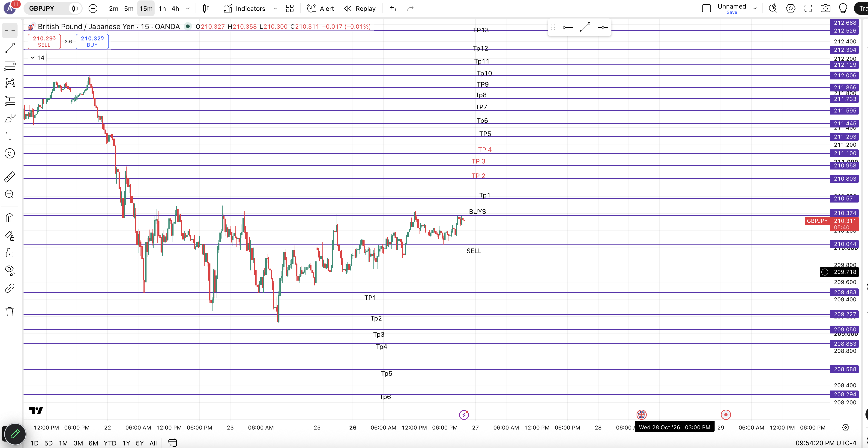This screenshot has width=868, height=448.
Task: Switch to the 2m timeframe
Action: tap(114, 9)
